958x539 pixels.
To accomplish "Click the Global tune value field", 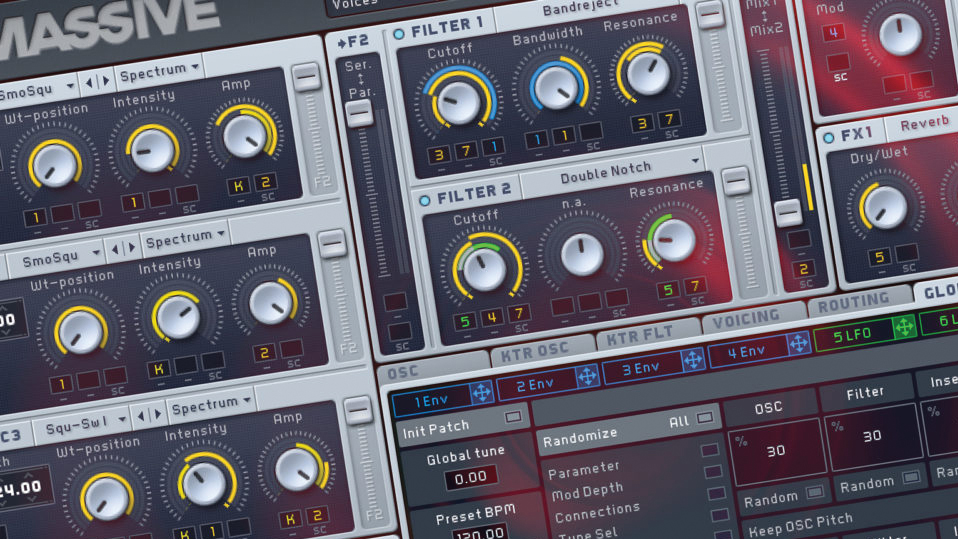I will click(470, 477).
